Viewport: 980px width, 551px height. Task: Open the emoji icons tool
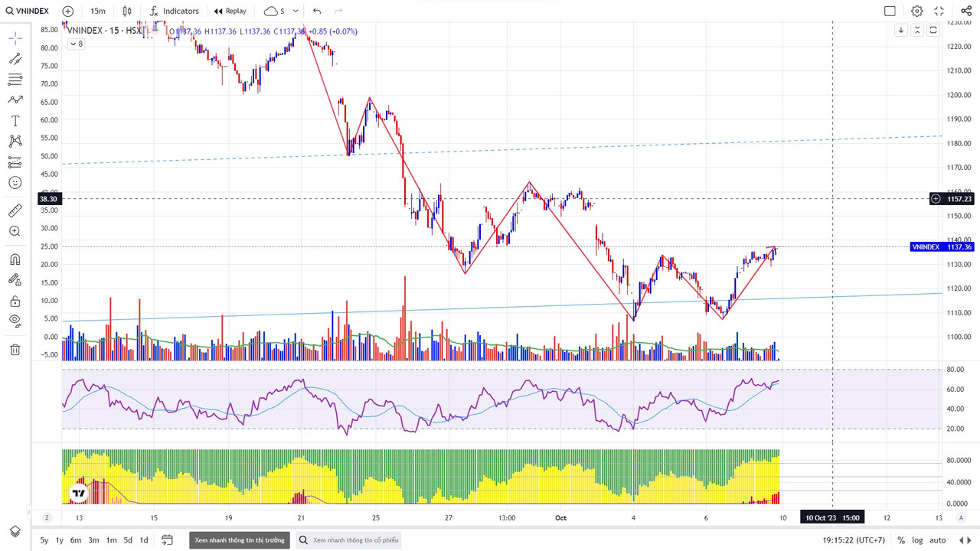pos(15,183)
